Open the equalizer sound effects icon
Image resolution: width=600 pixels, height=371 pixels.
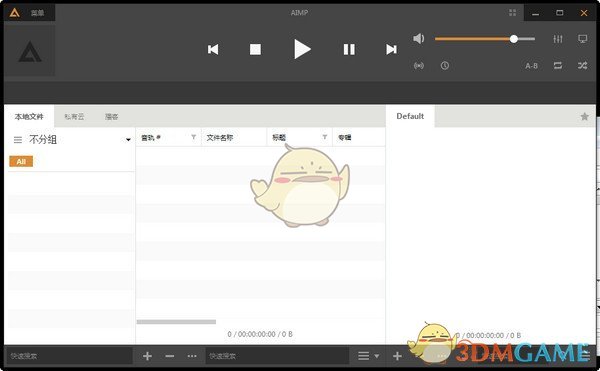click(x=558, y=39)
